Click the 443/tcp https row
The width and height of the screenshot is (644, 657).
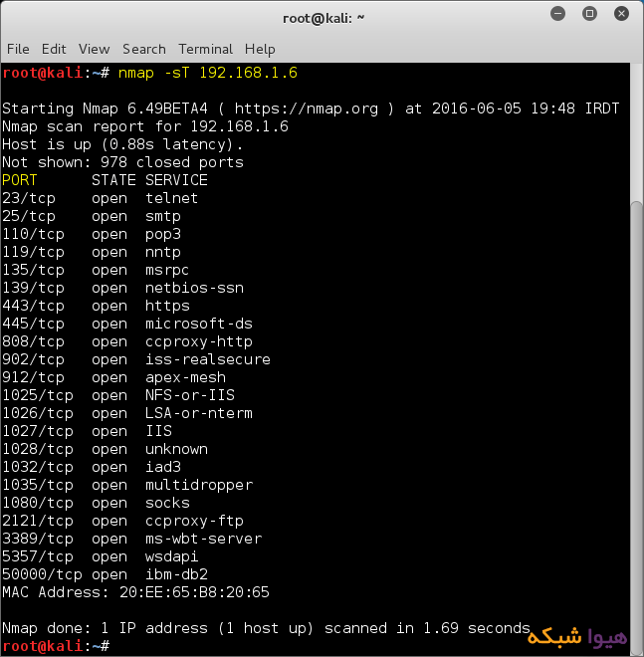pos(96,306)
